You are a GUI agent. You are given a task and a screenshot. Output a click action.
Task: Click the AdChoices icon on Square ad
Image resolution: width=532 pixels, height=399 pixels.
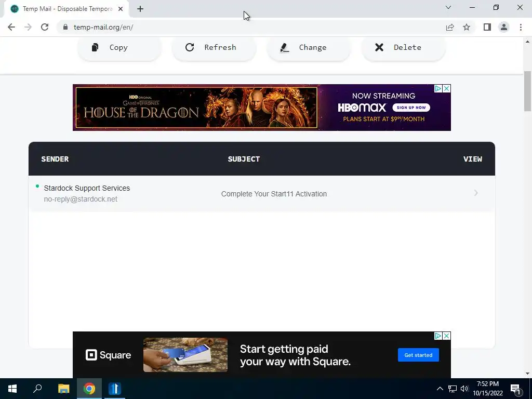(438, 336)
